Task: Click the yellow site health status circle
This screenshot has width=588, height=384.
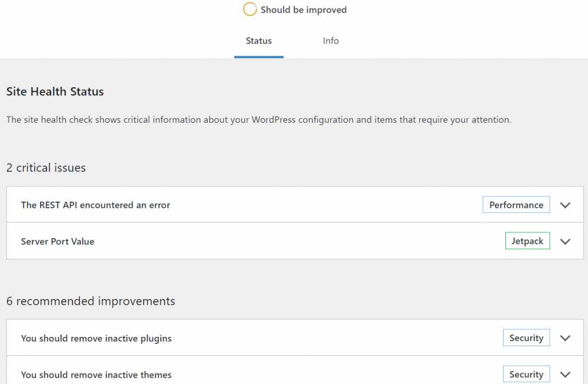Action: tap(250, 9)
